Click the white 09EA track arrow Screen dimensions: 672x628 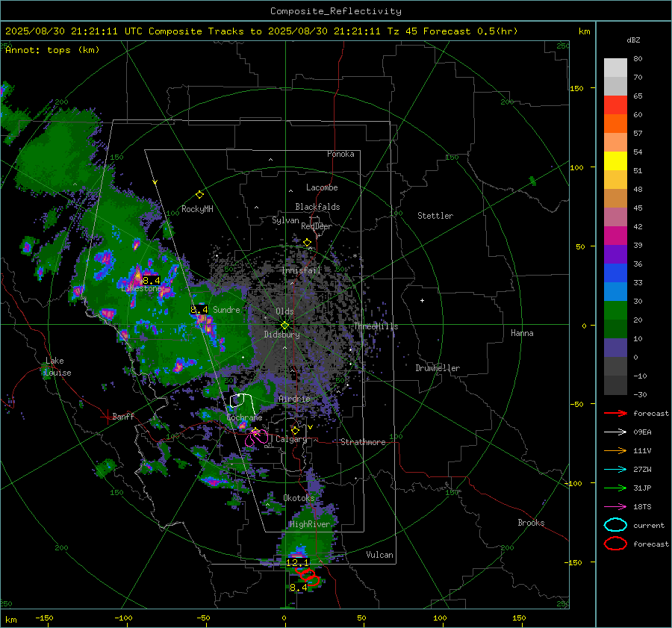615,432
